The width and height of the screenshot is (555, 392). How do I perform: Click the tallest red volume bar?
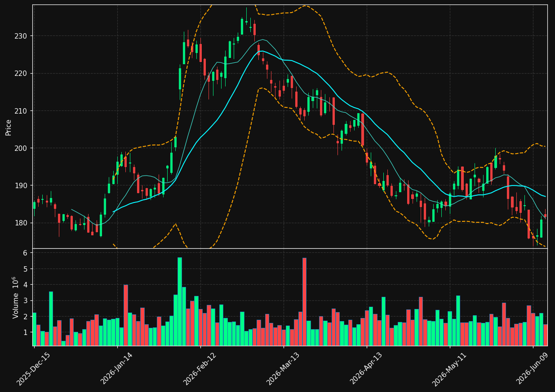(x=304, y=302)
